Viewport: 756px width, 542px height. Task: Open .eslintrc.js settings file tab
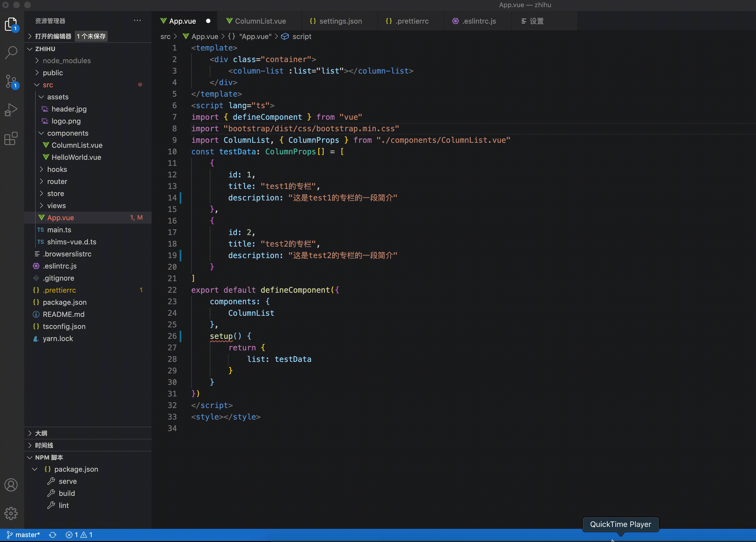pyautogui.click(x=478, y=21)
